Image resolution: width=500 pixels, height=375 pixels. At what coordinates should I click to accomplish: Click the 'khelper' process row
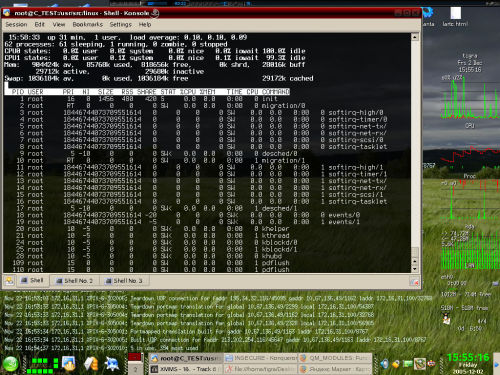click(x=147, y=229)
